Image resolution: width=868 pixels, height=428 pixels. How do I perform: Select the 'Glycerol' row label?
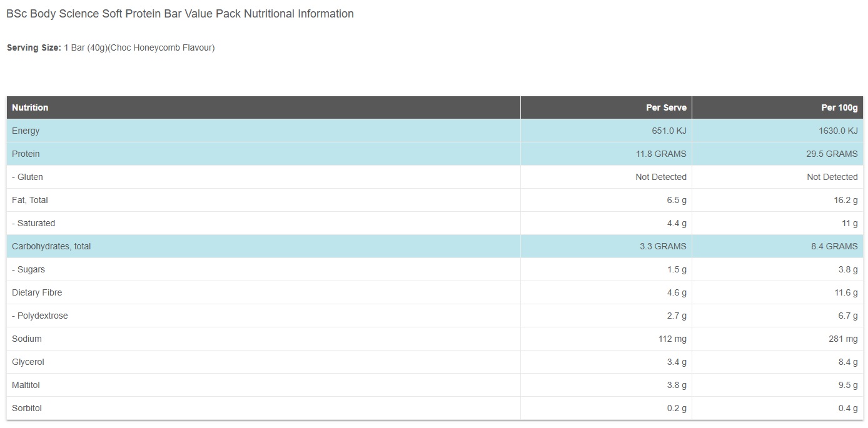28,362
